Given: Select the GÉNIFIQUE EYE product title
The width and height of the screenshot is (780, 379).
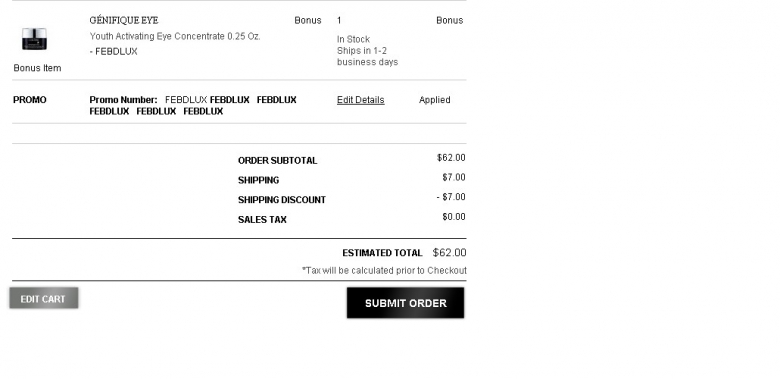Looking at the screenshot, I should [124, 20].
